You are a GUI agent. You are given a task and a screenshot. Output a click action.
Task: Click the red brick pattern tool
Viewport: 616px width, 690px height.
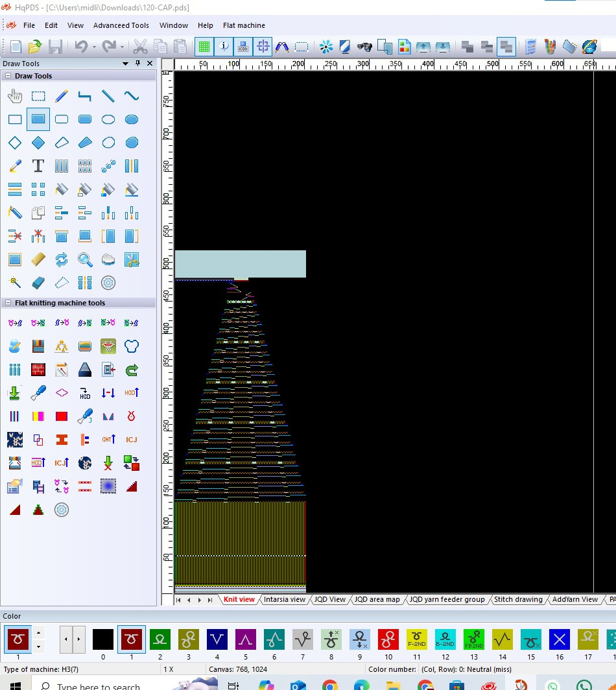click(38, 370)
